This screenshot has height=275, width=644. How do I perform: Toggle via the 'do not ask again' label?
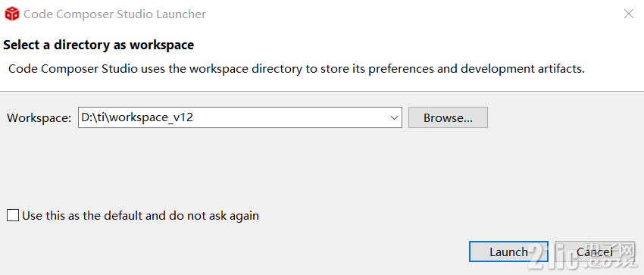coord(140,215)
